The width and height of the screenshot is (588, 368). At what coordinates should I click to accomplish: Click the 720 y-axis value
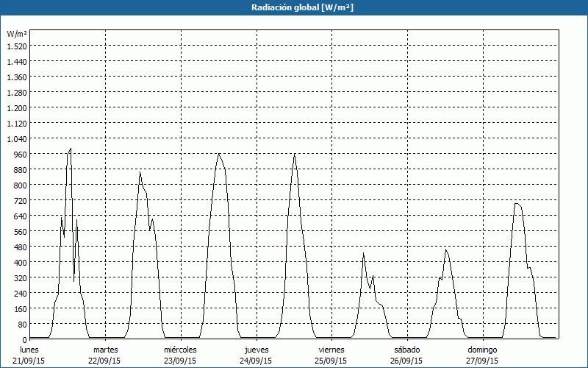(21, 200)
